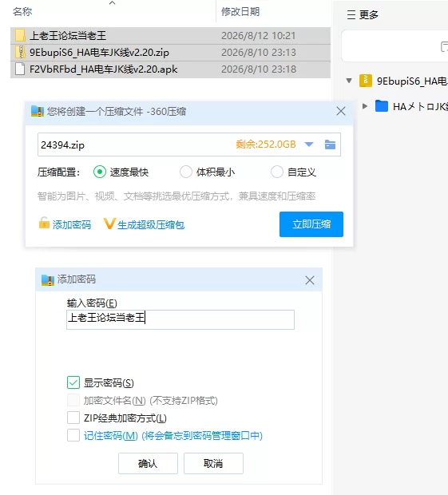The image size is (448, 495).
Task: Click the blue HAメトロJK folder icon
Action: coord(382,106)
